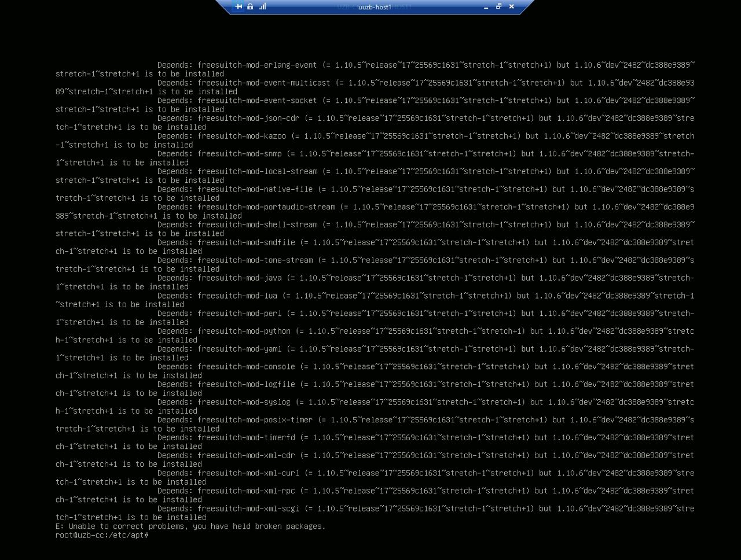Viewport: 741px width, 560px height.
Task: Click the freeswitch-mod-python package name
Action: 244,331
